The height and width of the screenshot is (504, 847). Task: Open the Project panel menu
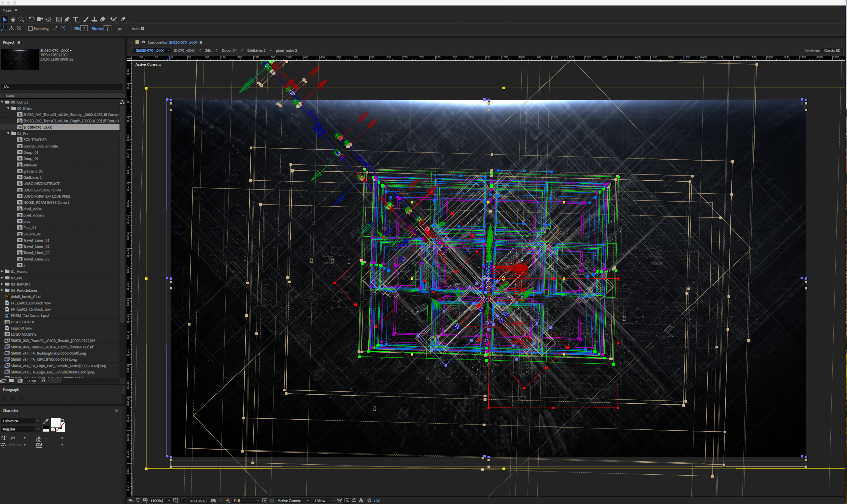click(19, 42)
